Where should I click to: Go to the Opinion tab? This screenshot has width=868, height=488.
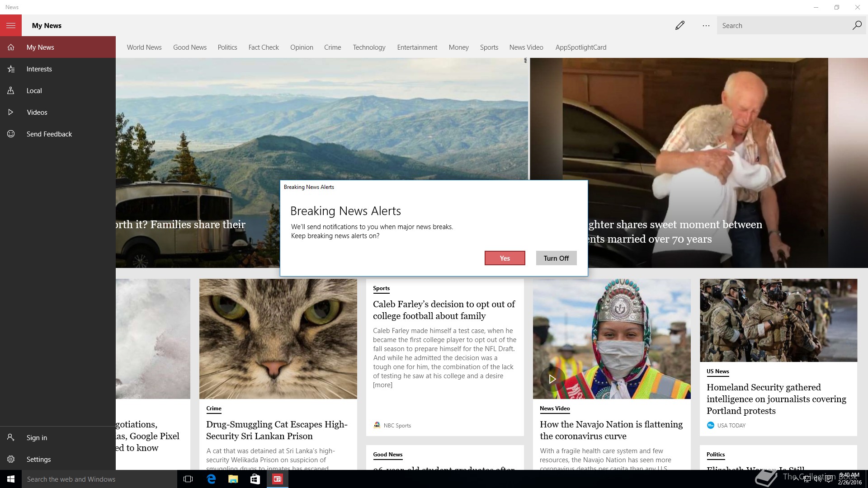[x=302, y=47]
